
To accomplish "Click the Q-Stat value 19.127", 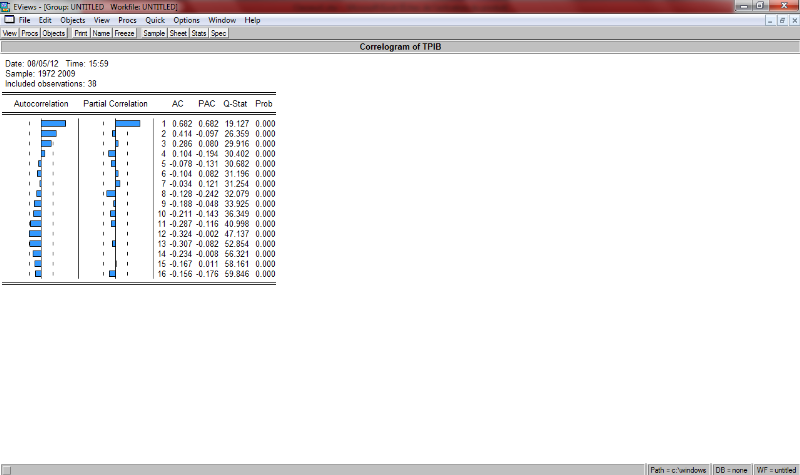I will (237, 123).
